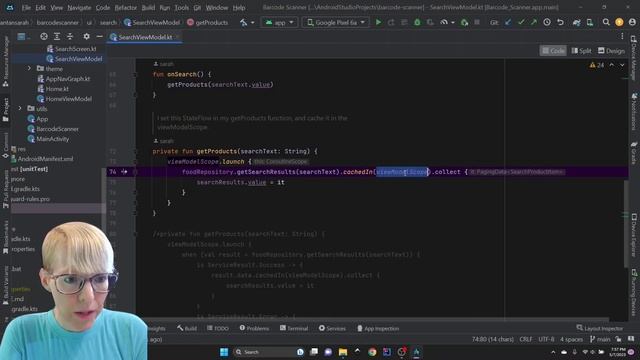Click the Git commit checkmark icon
The image size is (640, 360).
pos(521,22)
